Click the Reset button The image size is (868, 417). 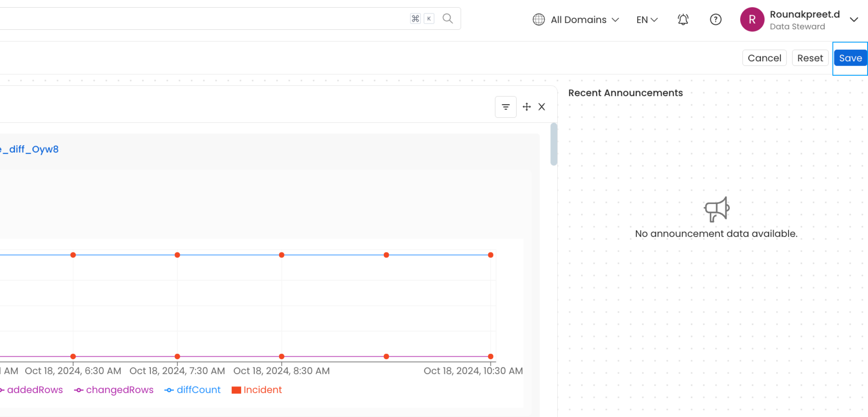click(810, 58)
